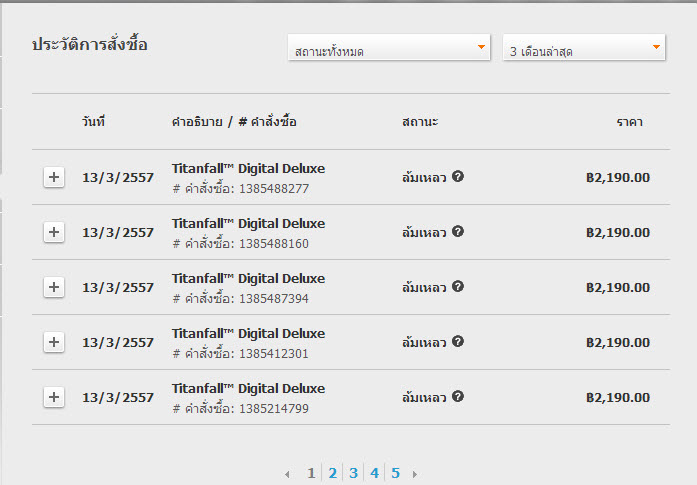Open the สถานะทั้งหมด status filter dropdown
Image resolution: width=697 pixels, height=485 pixels.
tap(389, 47)
